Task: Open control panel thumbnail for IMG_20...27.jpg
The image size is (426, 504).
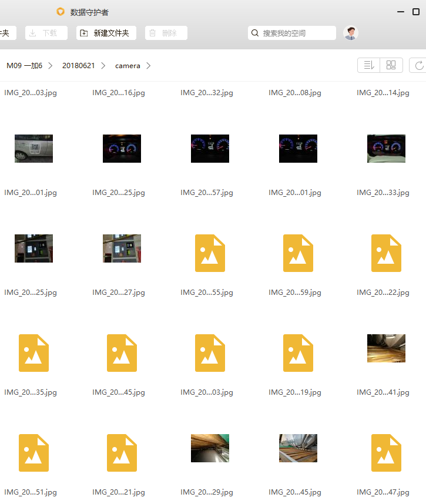Action: (x=122, y=248)
